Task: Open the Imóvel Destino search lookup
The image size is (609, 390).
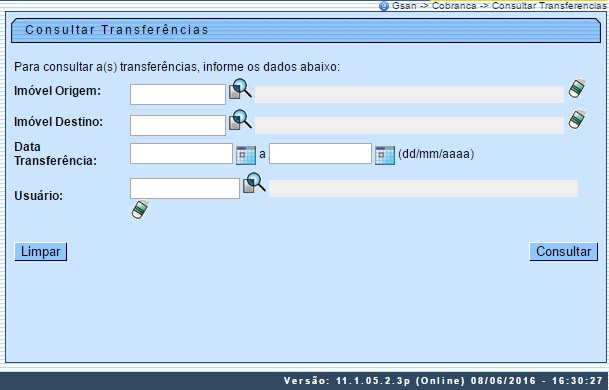Action: pos(240,120)
